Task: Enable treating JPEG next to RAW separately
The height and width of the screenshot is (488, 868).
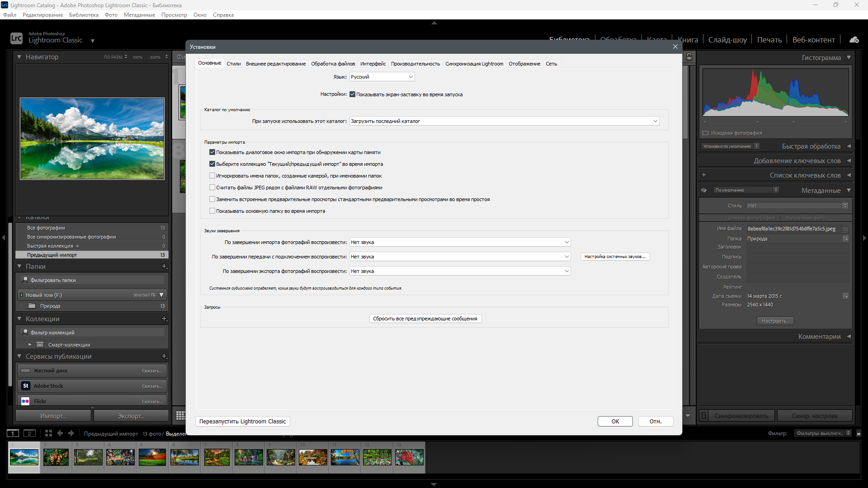Action: pos(212,188)
